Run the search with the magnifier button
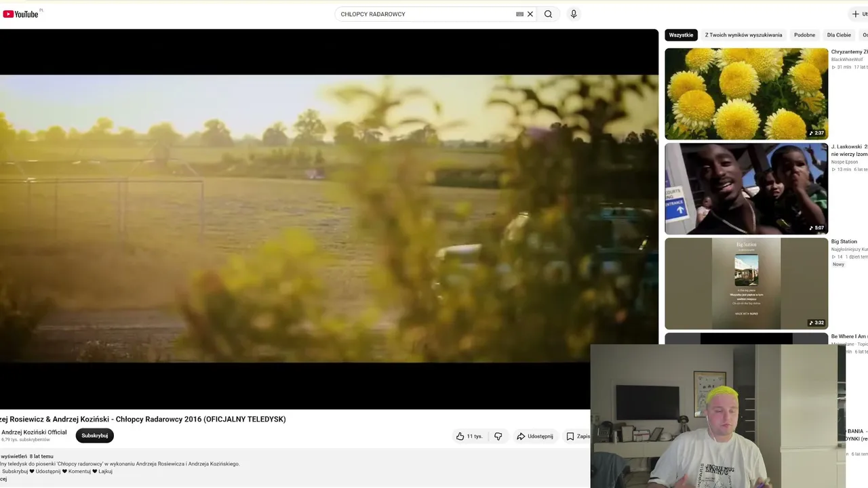 pyautogui.click(x=548, y=14)
